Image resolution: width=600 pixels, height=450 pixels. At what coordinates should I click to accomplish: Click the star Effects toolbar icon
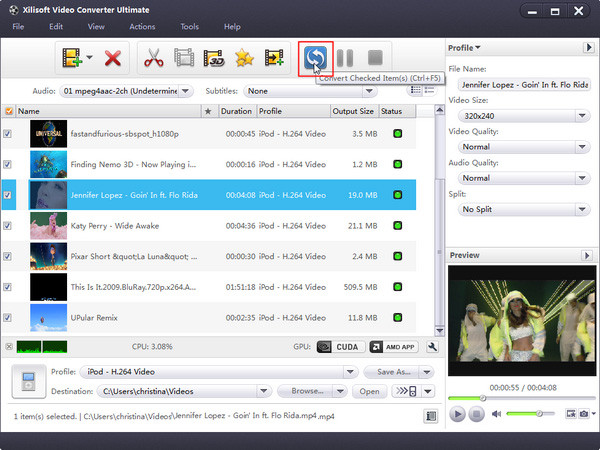coord(243,60)
